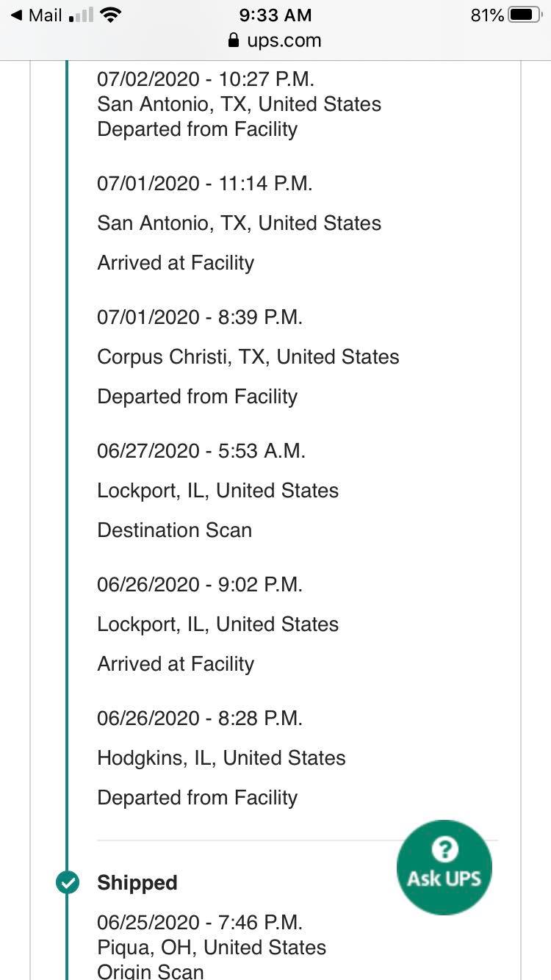
Task: Tap the battery icon in status bar
Action: point(525,15)
